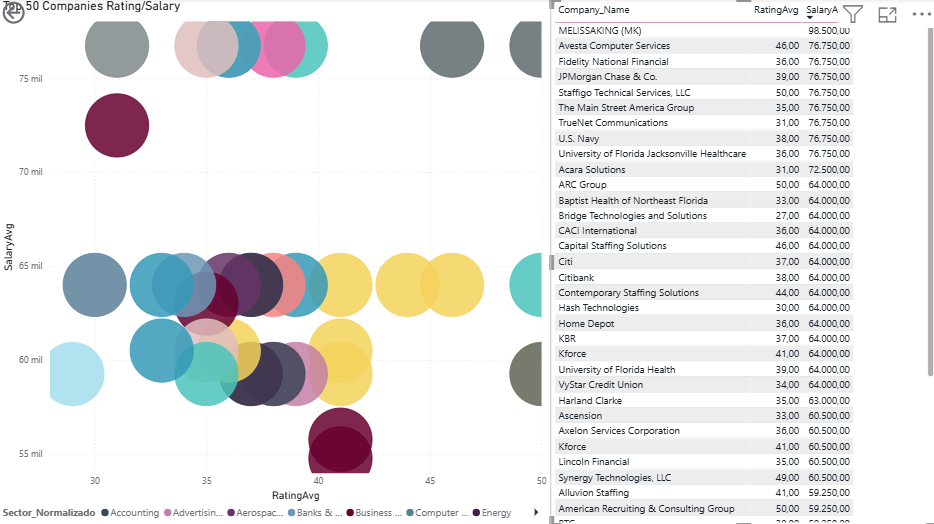Click the light blue bubble at bottom left
The height and width of the screenshot is (524, 934).
70,373
